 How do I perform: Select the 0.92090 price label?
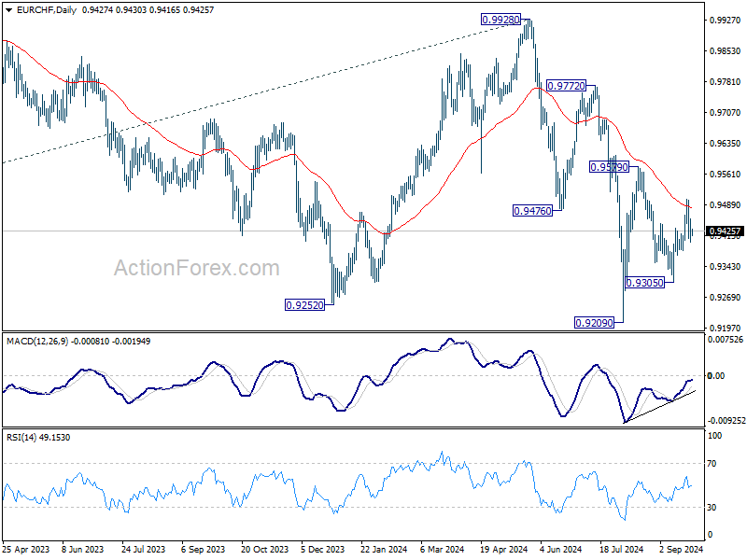tap(594, 323)
